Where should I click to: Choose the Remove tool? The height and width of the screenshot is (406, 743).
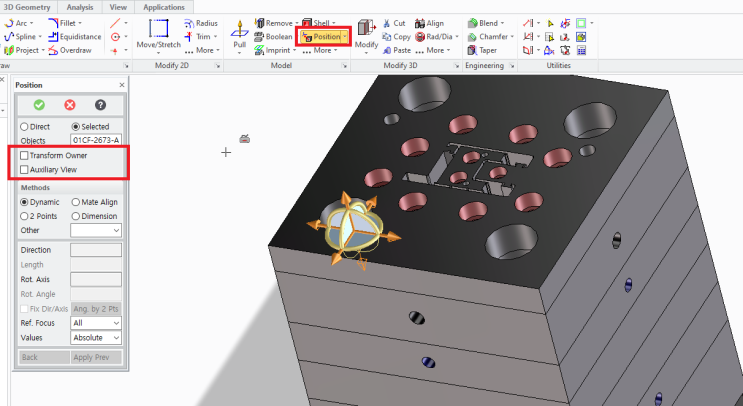click(274, 23)
